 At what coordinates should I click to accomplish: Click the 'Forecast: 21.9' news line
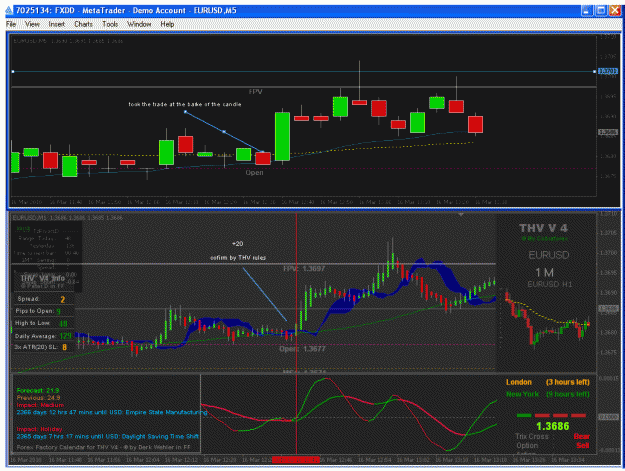38,391
